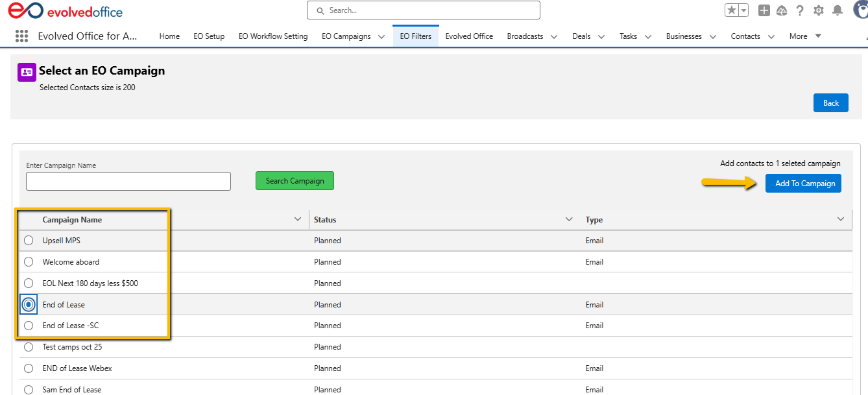Go to the Home tab

pos(169,36)
